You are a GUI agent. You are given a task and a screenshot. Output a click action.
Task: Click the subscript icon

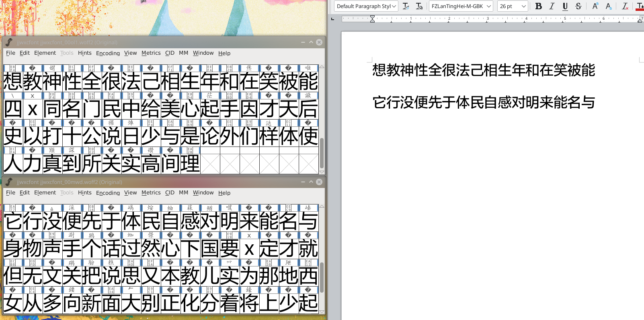click(x=608, y=6)
